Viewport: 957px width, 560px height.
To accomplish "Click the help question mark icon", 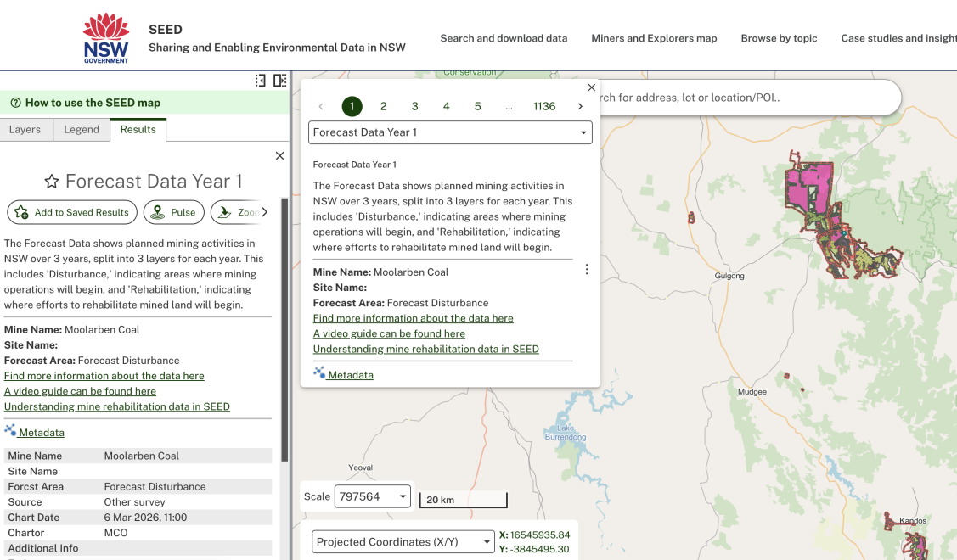I will [x=16, y=104].
